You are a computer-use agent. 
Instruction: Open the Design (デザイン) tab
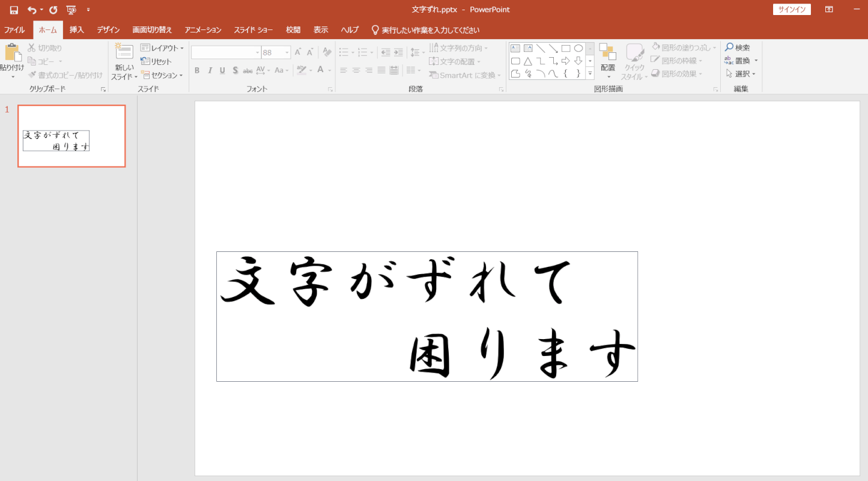108,30
